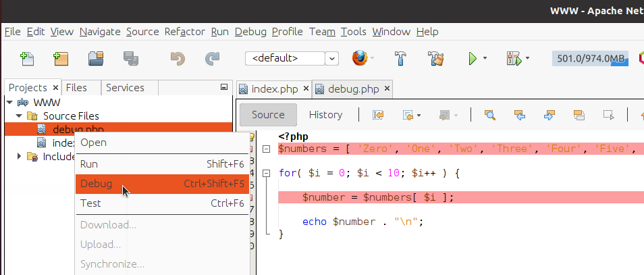Toggle Rectangular Selection editor icon
This screenshot has width=644, height=275.
point(609,115)
